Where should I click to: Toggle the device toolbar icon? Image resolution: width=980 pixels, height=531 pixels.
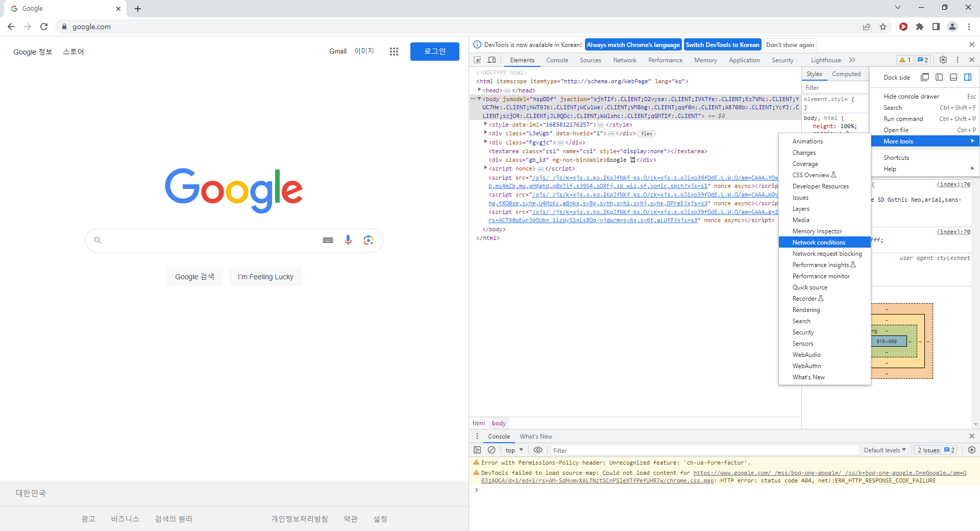492,60
